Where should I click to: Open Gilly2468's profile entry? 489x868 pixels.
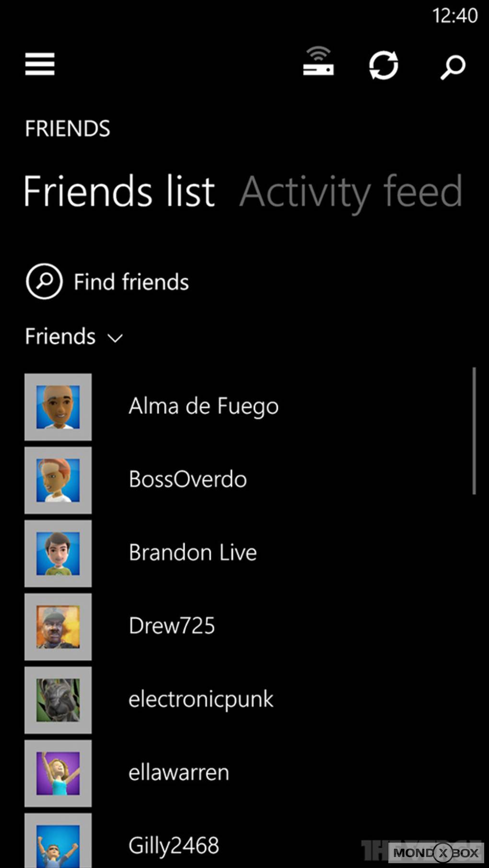coord(174,845)
